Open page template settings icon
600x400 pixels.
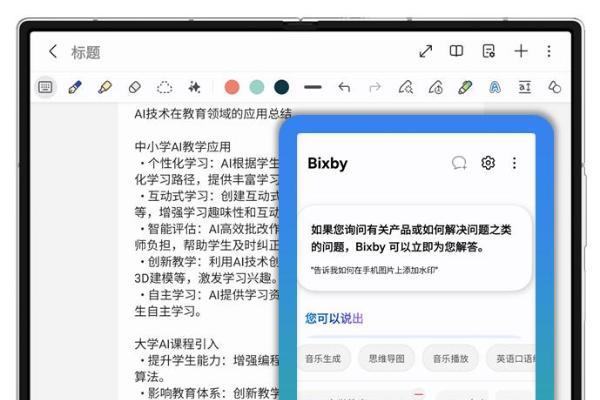(x=489, y=51)
